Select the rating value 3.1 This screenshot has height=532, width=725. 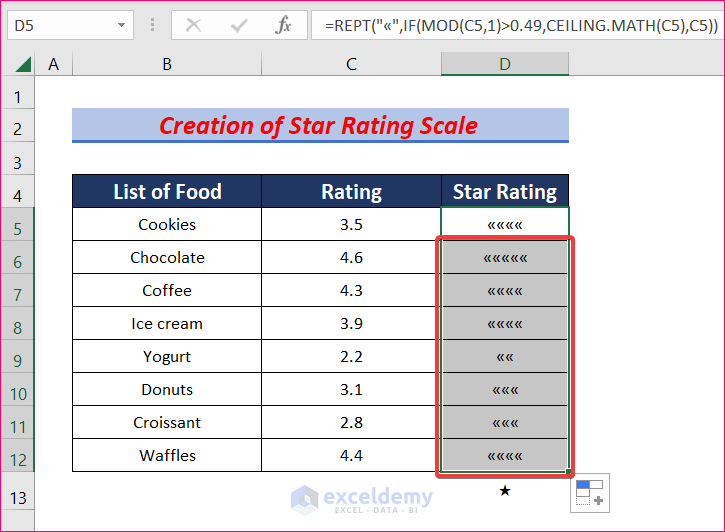tap(351, 390)
